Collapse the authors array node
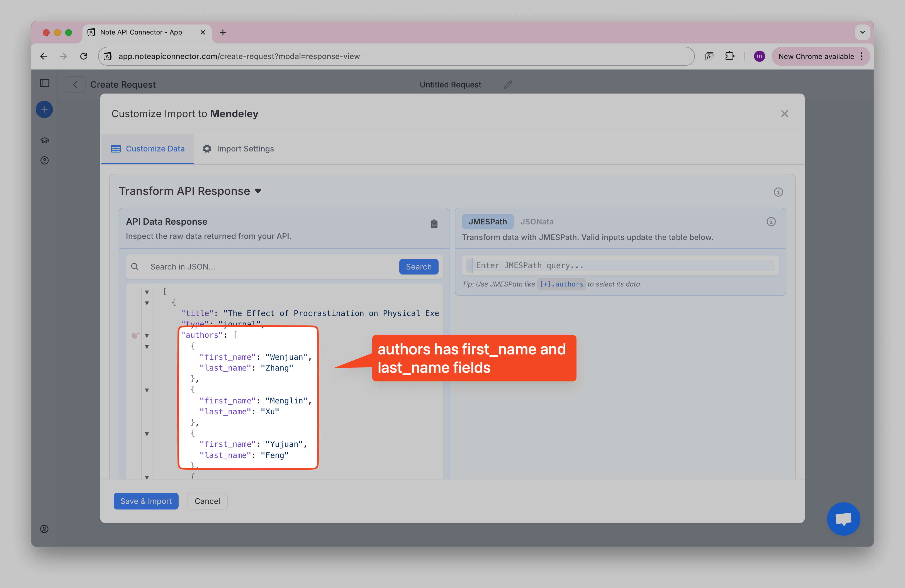The width and height of the screenshot is (905, 588). coord(147,336)
